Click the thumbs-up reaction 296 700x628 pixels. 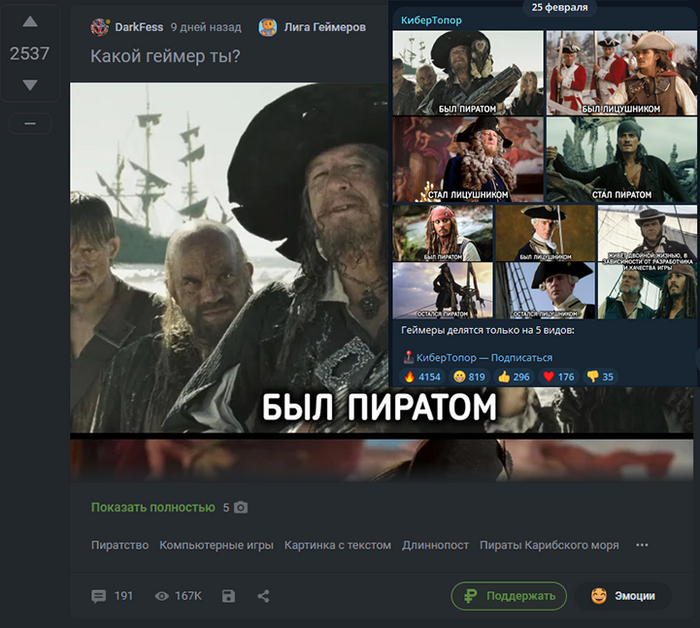pos(513,377)
